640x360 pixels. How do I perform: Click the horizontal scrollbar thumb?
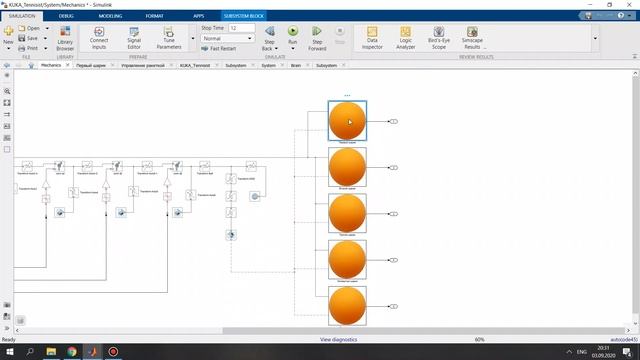tap(423, 330)
